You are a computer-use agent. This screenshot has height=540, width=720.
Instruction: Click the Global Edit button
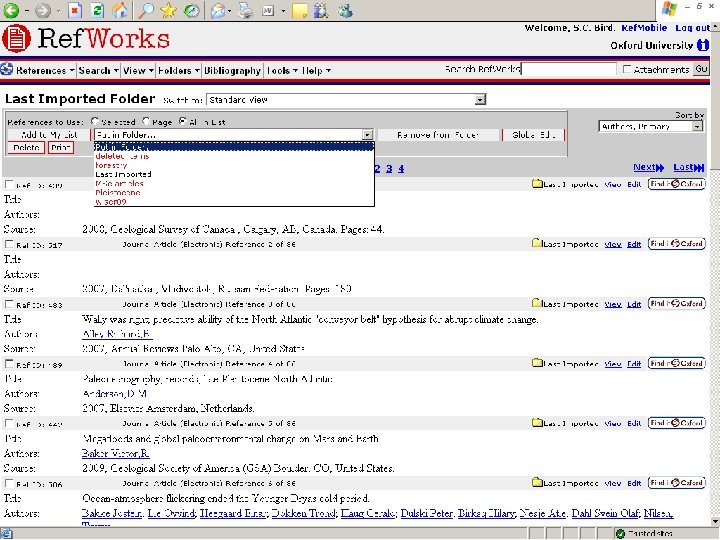tap(533, 135)
